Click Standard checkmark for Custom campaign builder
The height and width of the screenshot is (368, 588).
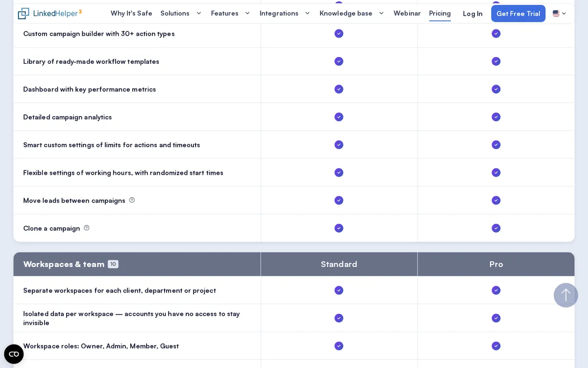tap(339, 33)
